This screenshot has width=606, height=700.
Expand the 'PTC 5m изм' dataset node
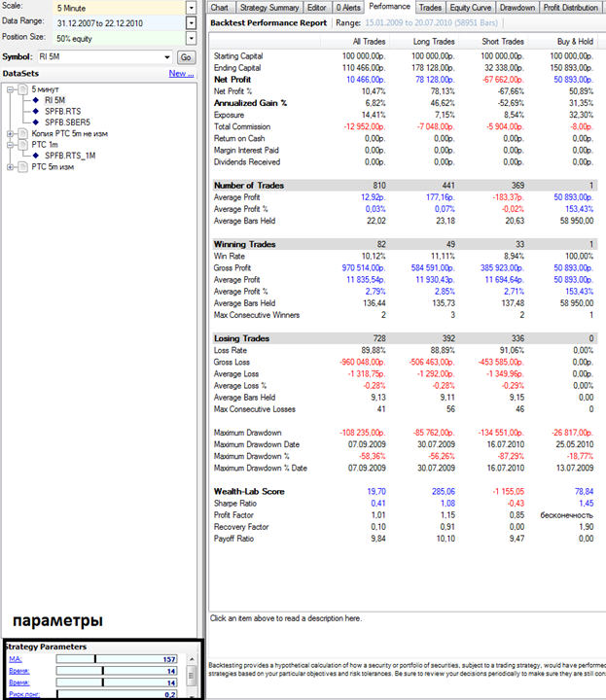[x=10, y=166]
